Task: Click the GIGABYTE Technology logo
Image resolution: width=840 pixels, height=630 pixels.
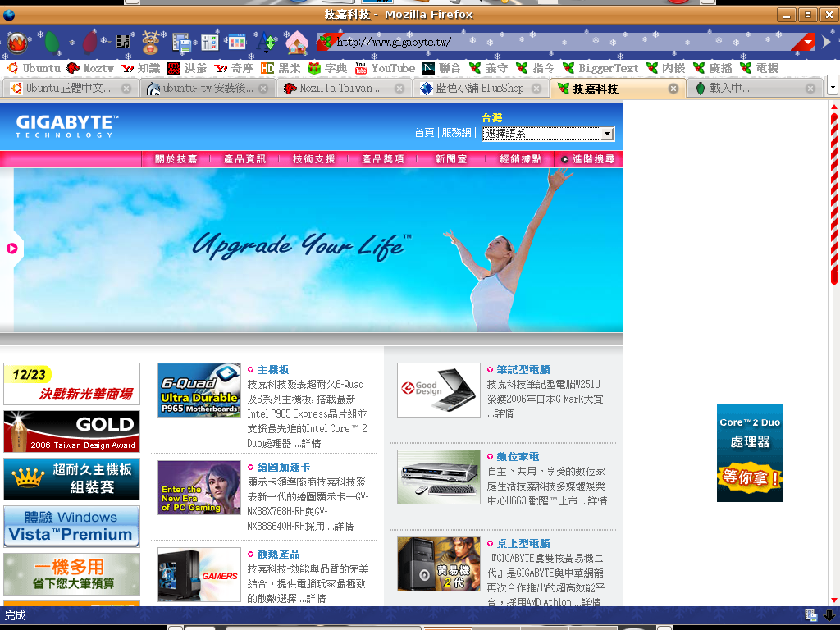Action: pos(66,126)
